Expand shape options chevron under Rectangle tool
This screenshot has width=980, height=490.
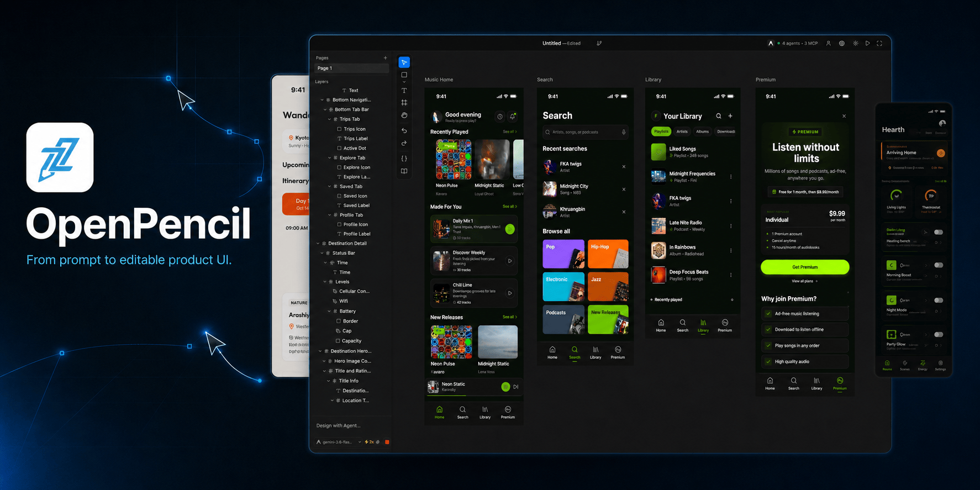coord(404,82)
